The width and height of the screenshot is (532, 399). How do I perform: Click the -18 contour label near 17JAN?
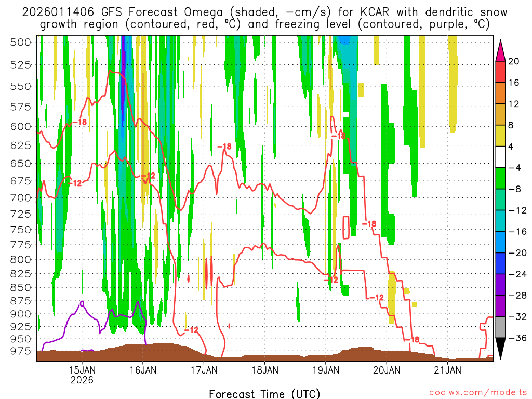coord(224,147)
